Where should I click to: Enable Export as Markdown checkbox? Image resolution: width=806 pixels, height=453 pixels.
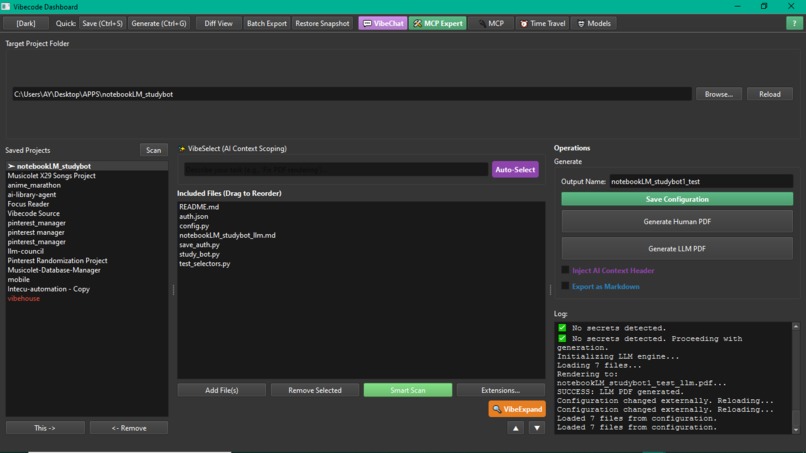(565, 286)
